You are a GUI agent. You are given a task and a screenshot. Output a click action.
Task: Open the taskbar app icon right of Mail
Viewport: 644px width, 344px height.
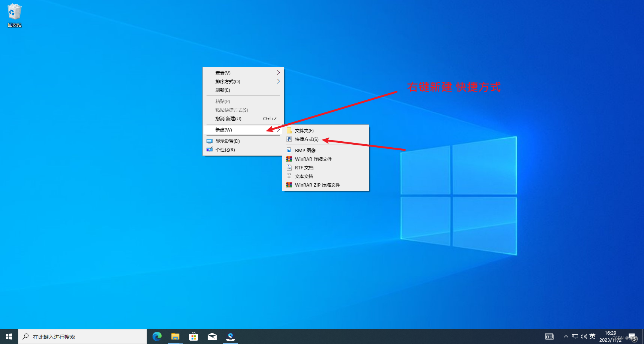tap(231, 337)
